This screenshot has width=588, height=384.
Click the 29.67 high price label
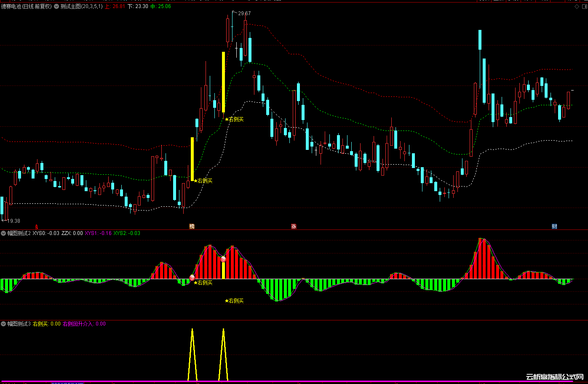[x=244, y=13]
